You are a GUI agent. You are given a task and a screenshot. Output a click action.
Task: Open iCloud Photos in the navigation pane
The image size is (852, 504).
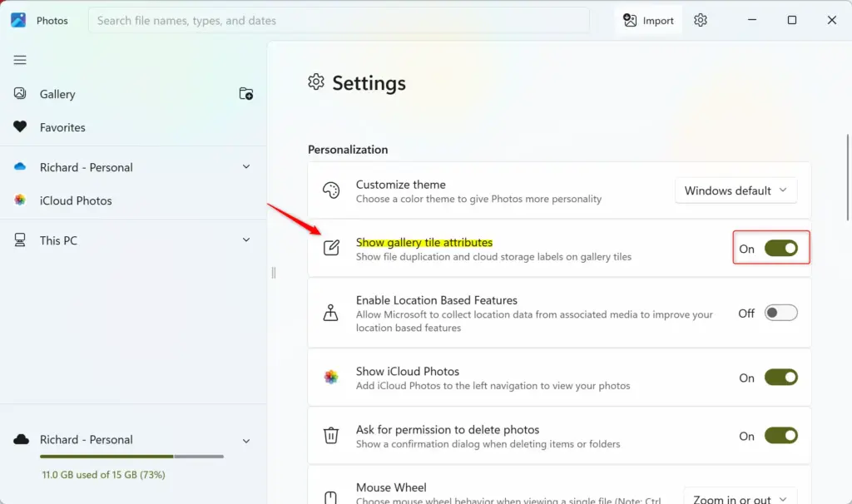tap(76, 200)
